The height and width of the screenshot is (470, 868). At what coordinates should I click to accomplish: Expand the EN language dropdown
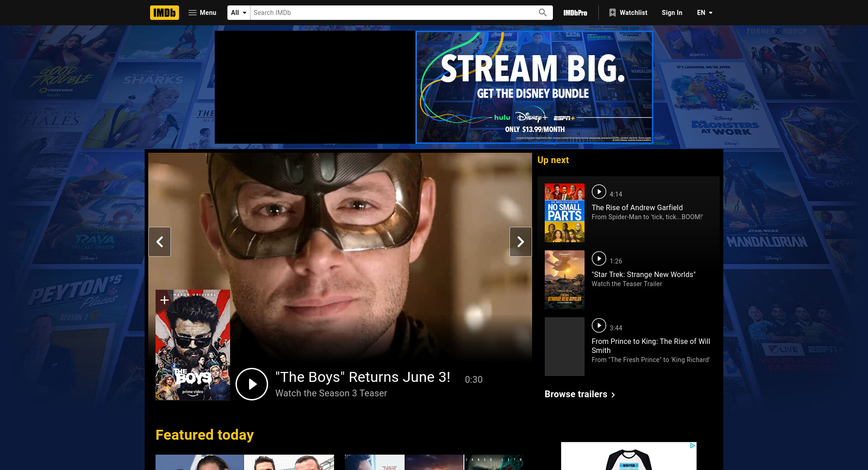704,13
